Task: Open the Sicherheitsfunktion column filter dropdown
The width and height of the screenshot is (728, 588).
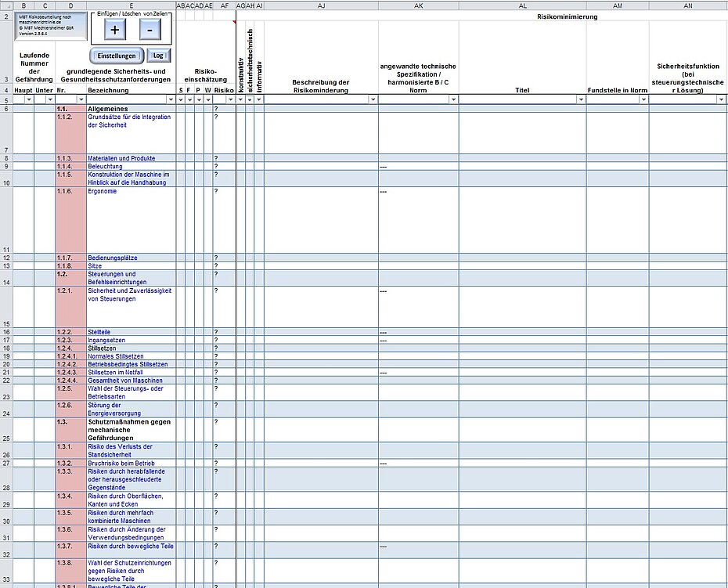Action: click(721, 99)
